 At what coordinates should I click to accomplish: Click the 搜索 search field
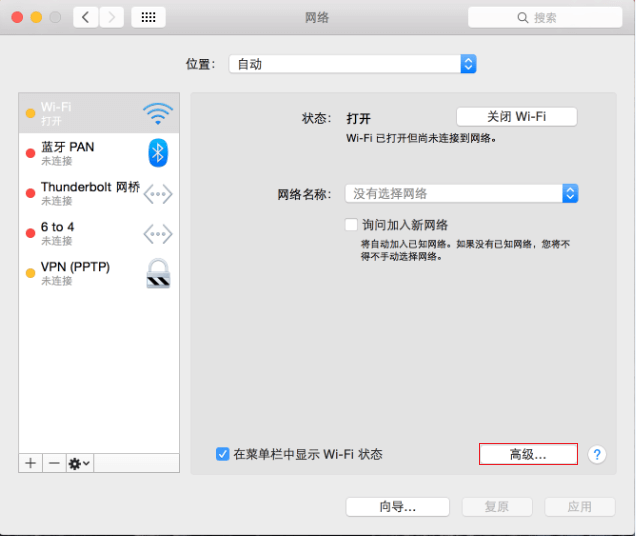(545, 17)
